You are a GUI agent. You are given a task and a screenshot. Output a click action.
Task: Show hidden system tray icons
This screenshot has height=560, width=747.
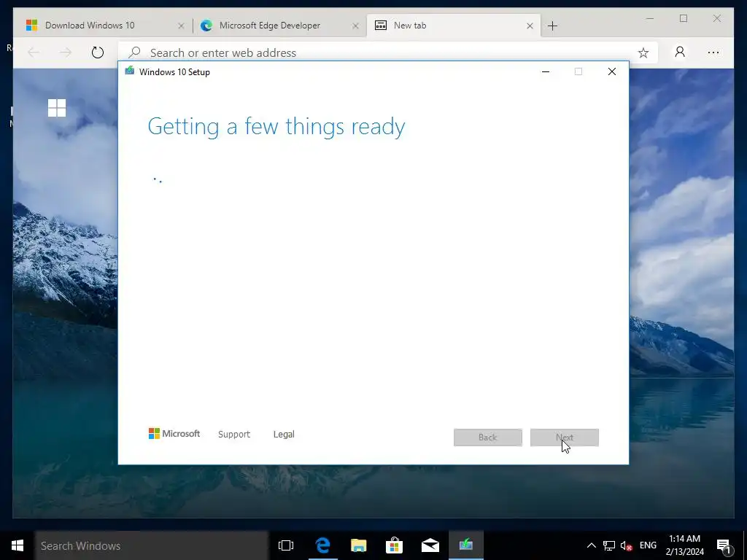(x=591, y=545)
